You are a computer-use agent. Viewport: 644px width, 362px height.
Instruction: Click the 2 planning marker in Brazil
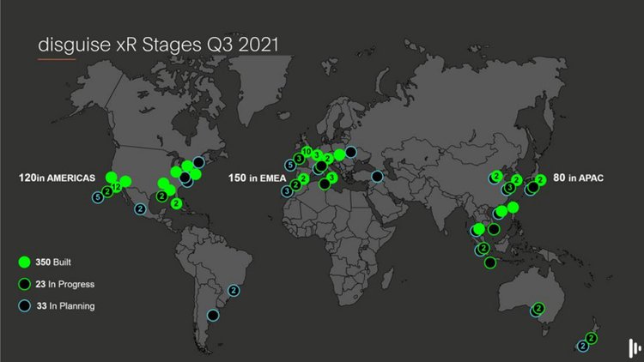(234, 291)
